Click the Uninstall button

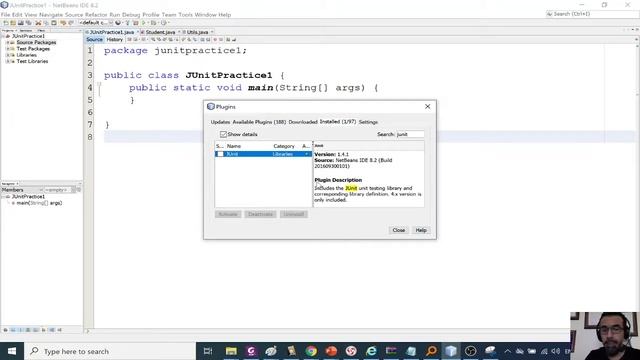[x=293, y=214]
